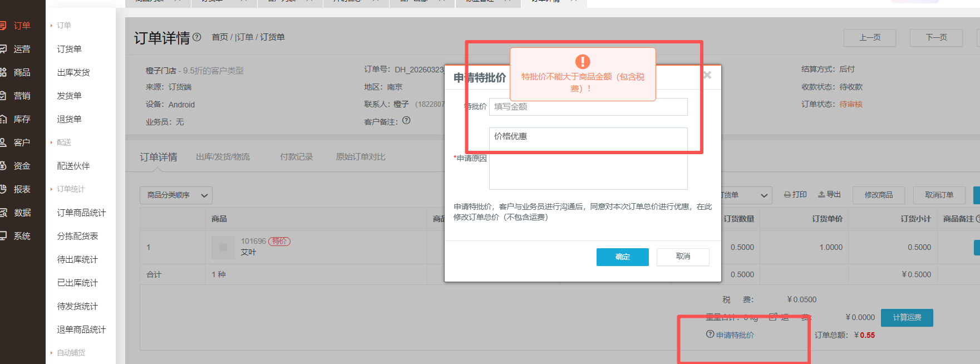Open 订单商品统计 in the submenu
Screen dimensions: 980x364
coord(81,213)
